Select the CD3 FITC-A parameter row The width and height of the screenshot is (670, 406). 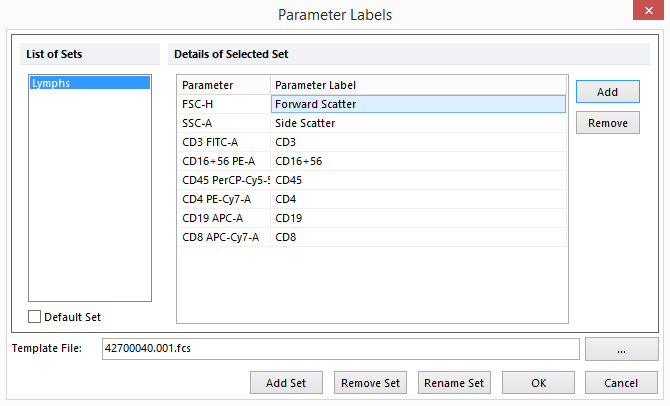[x=223, y=142]
